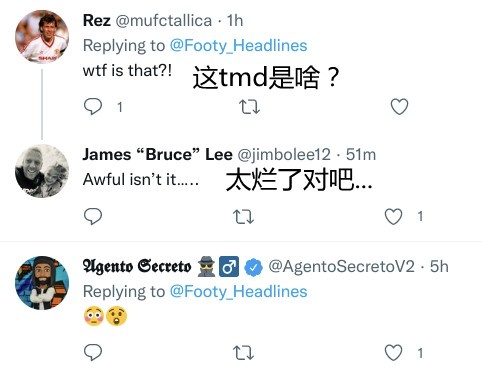The width and height of the screenshot is (482, 368).
Task: Open @Footy_Headlines link in Rez's reply
Action: click(x=238, y=46)
